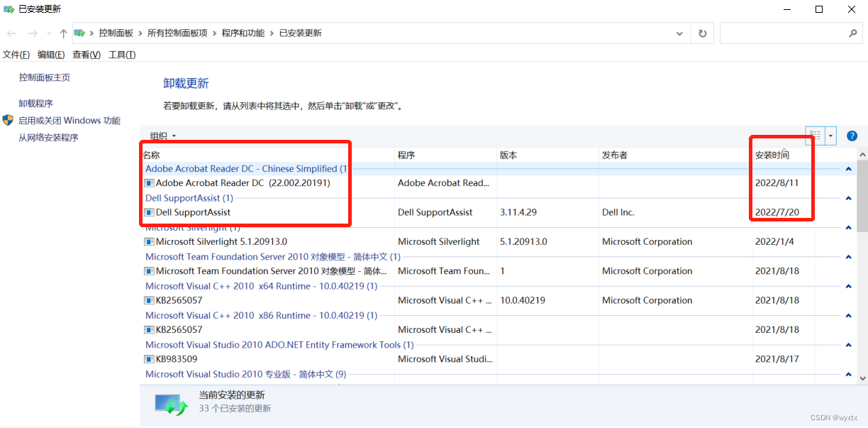Go up one level with up arrow

coord(63,33)
